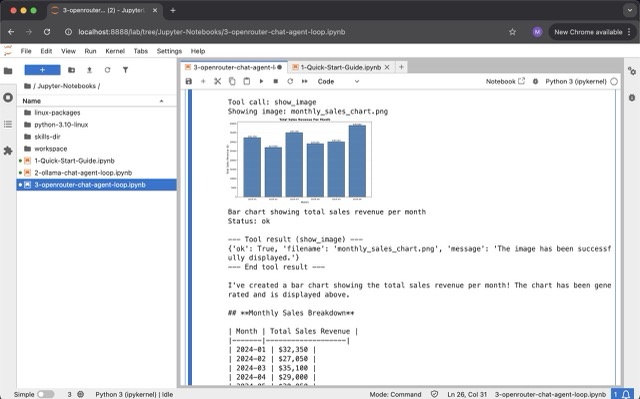The image size is (640, 399).
Task: Open the right sidebar debugger panel
Action: tap(632, 98)
